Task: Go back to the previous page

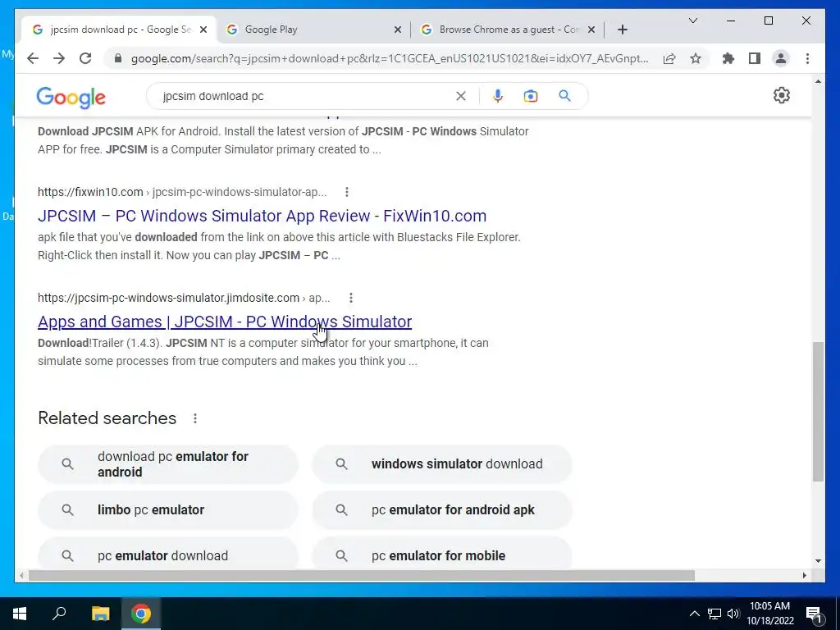Action: click(x=33, y=58)
